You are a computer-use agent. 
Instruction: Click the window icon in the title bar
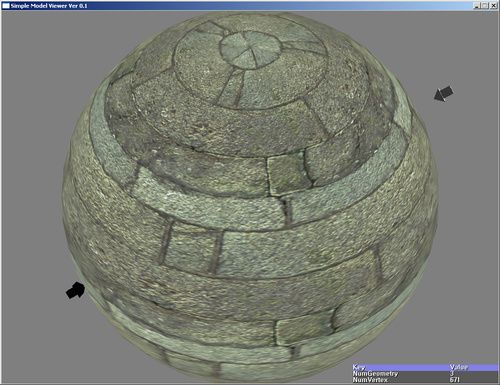[6, 6]
